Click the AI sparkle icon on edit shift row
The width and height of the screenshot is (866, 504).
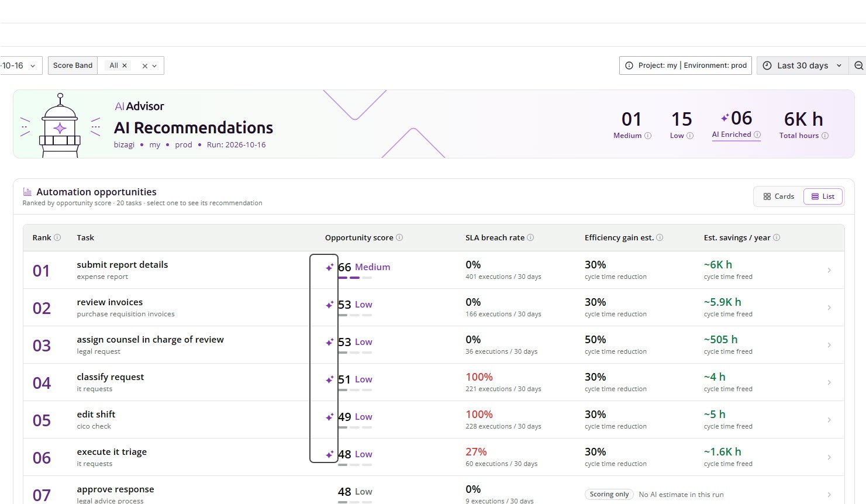[330, 417]
